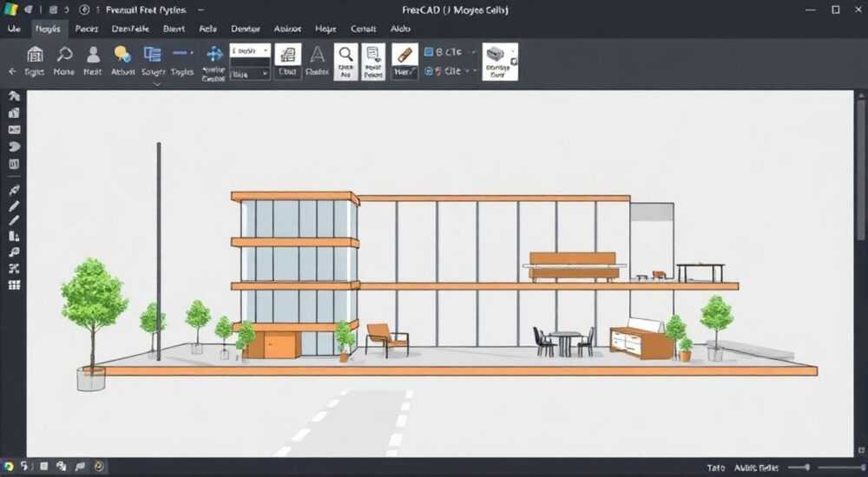868x477 pixels.
Task: Select the diagonal pen tool in left sidebar
Action: [14, 190]
